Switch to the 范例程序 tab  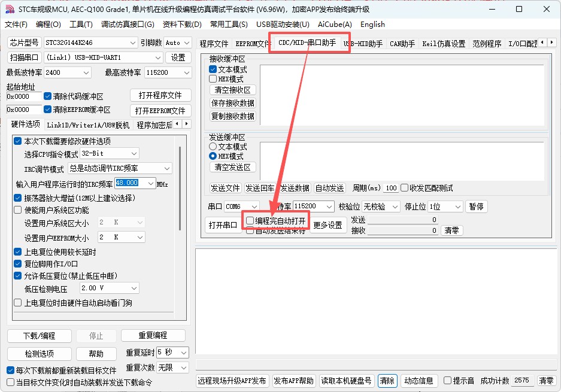tap(487, 44)
